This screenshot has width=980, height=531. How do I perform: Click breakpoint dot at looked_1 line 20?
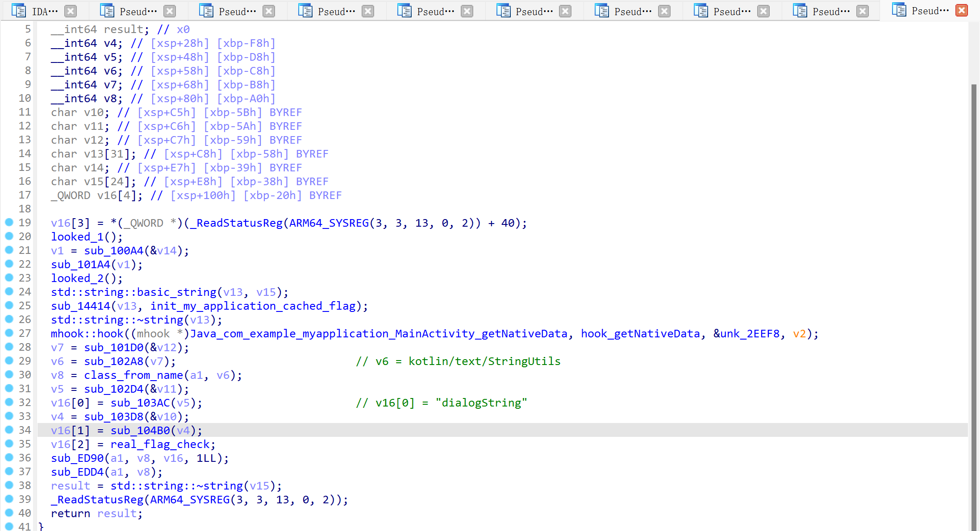pyautogui.click(x=9, y=236)
